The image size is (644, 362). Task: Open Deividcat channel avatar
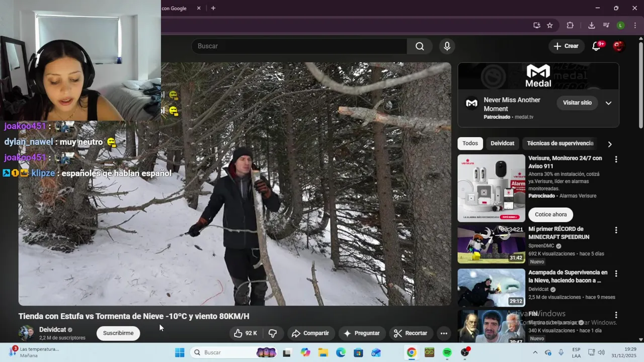point(26,333)
